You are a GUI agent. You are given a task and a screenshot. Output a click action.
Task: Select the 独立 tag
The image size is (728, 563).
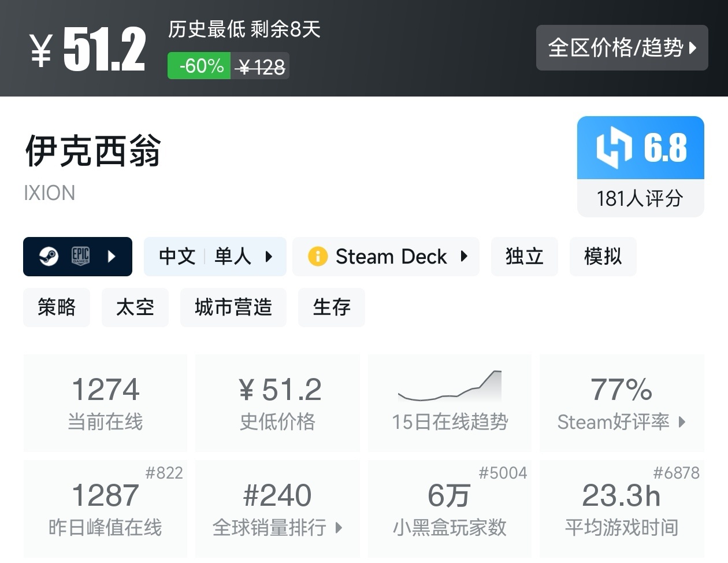[x=525, y=256]
